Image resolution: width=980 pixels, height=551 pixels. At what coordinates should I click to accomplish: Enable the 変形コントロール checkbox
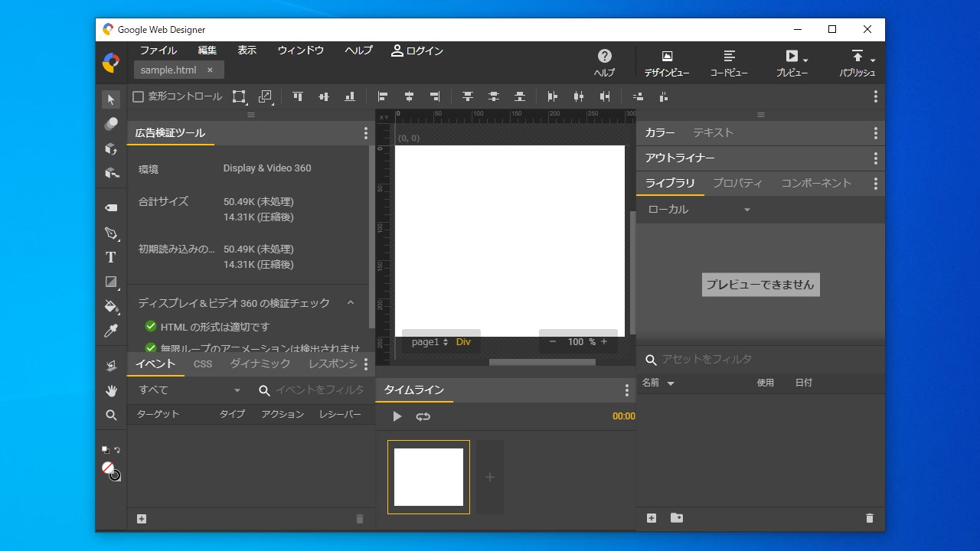pyautogui.click(x=139, y=96)
